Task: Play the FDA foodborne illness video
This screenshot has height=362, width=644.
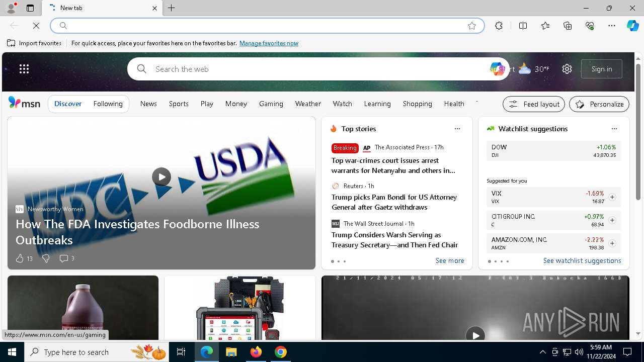Action: [x=162, y=177]
